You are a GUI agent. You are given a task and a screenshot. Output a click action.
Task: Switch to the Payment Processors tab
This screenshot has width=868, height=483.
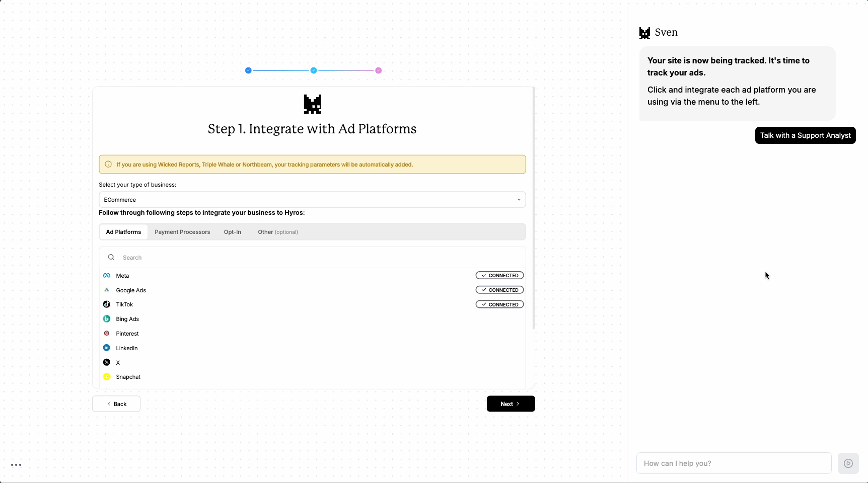[x=182, y=232]
